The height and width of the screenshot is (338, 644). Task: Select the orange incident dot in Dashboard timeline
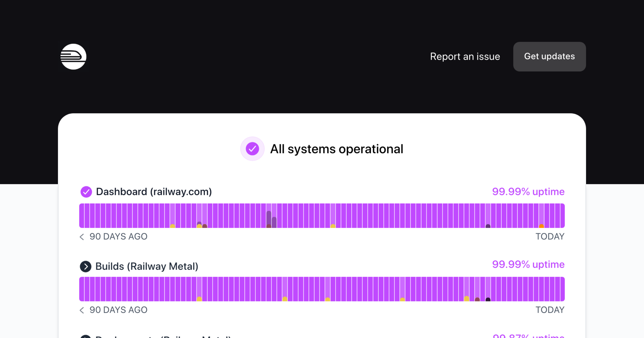pos(541,226)
